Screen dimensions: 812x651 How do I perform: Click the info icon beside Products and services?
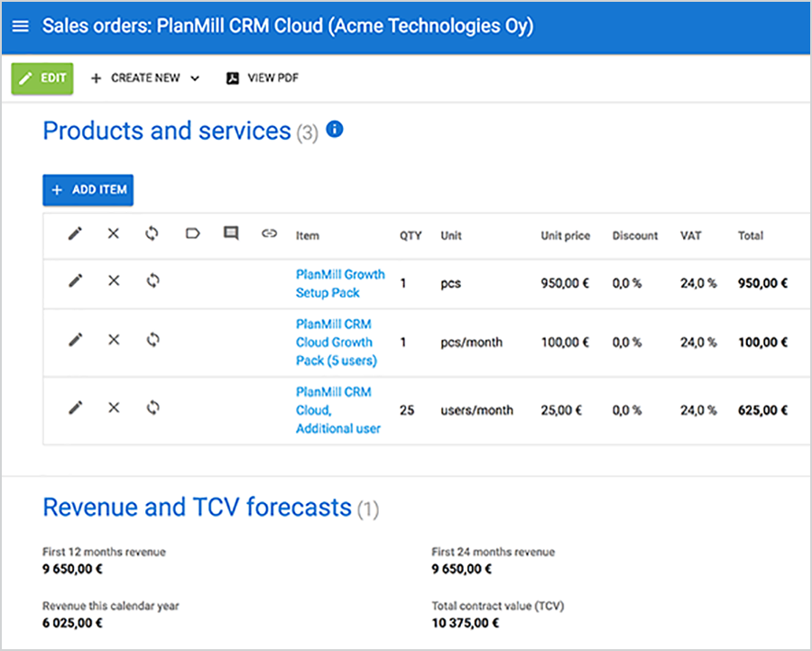(335, 129)
